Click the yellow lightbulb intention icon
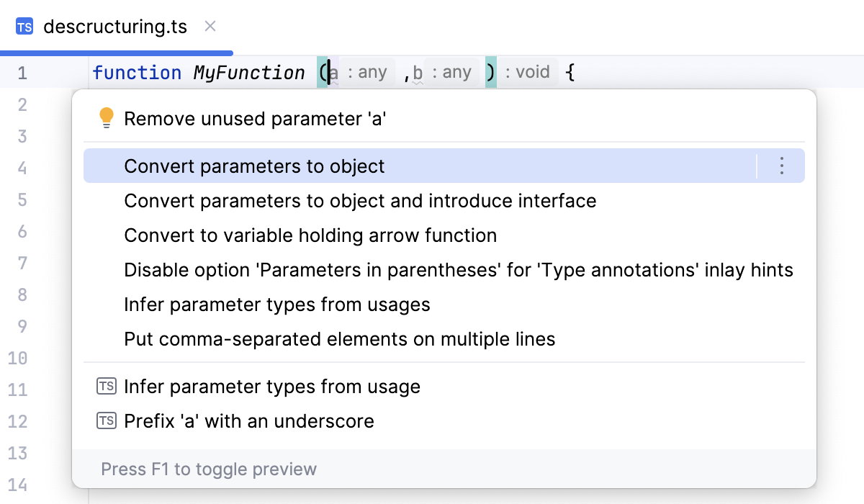 point(107,116)
